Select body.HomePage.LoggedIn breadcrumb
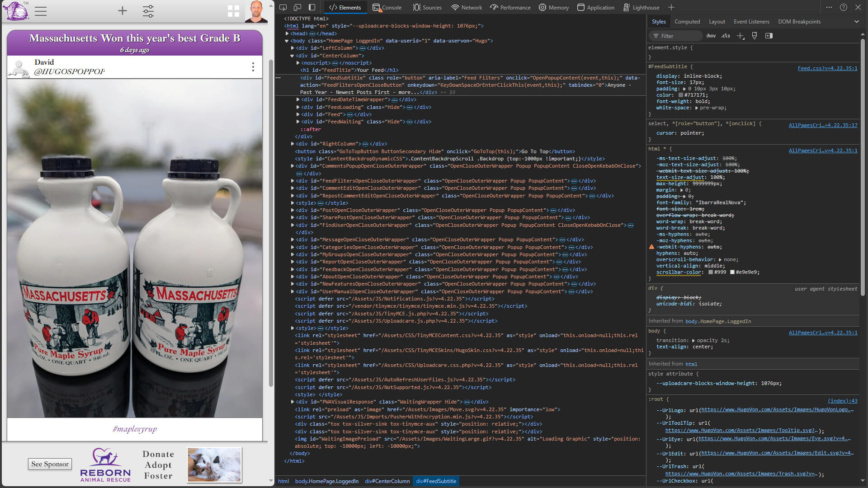 coord(327,481)
